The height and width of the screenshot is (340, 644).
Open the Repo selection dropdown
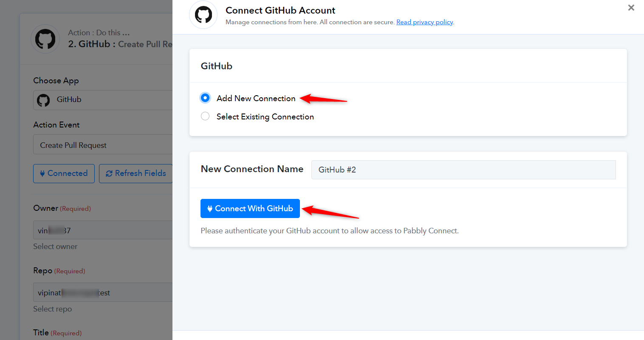pos(103,292)
